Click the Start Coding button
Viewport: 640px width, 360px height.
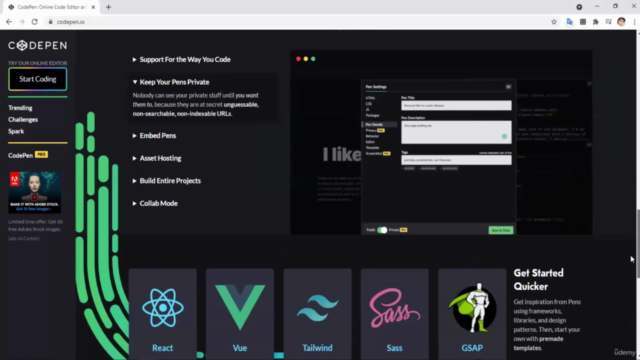pos(38,79)
